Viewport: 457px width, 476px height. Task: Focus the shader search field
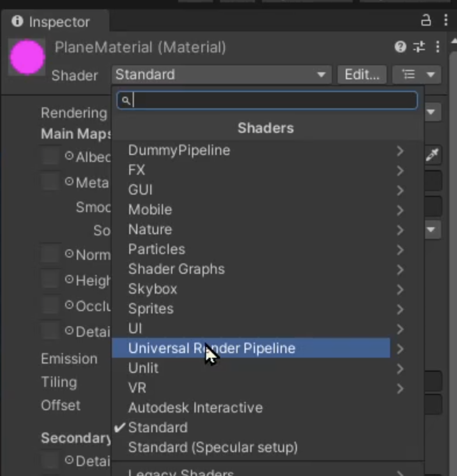tap(267, 100)
